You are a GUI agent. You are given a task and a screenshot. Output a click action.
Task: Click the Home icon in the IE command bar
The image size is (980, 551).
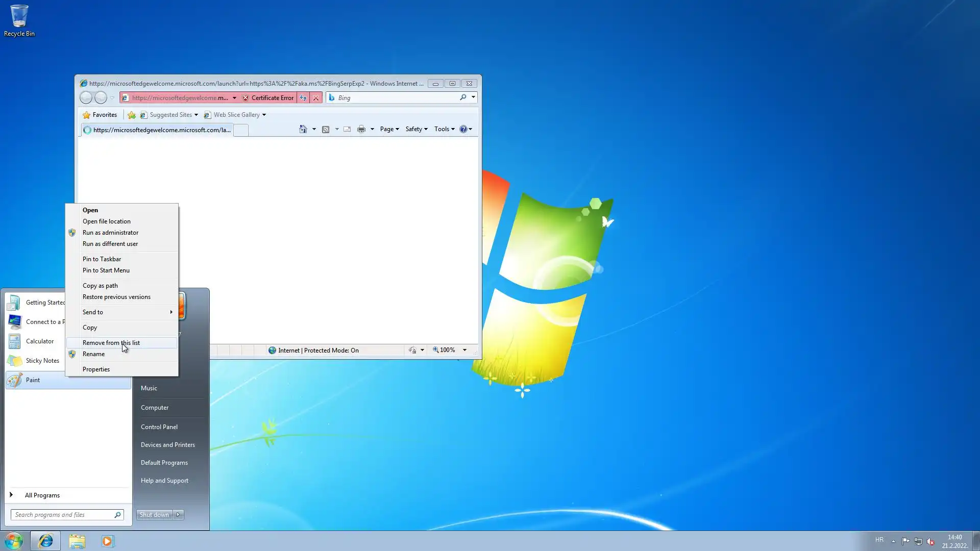point(303,129)
